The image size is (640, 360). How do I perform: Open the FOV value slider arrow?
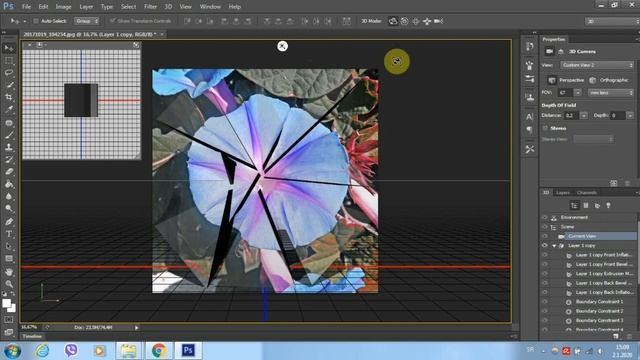pos(578,93)
